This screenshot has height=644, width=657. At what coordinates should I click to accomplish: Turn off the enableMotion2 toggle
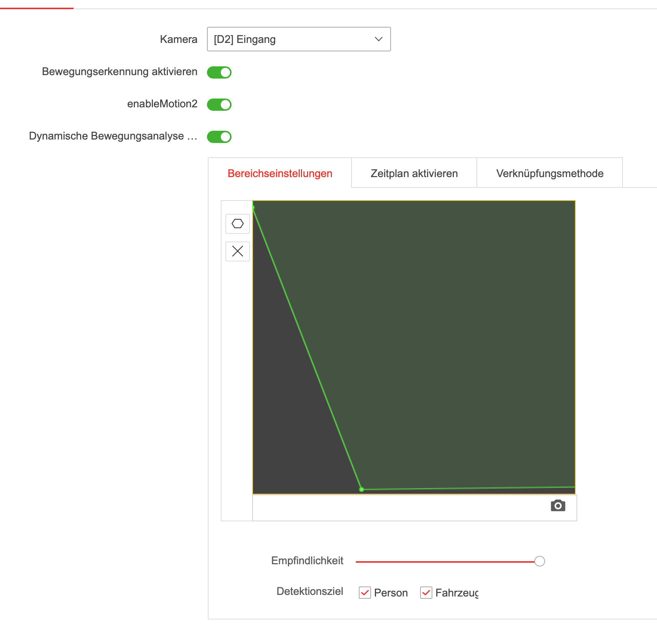click(219, 105)
